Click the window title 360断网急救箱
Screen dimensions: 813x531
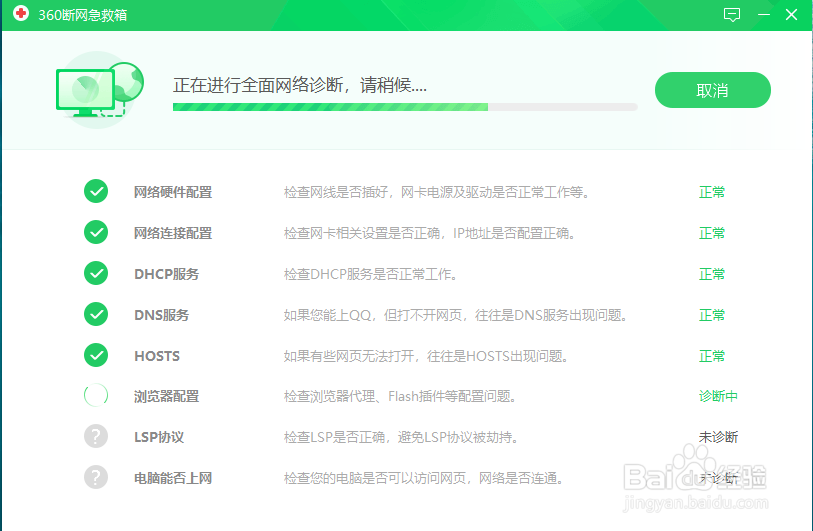tap(82, 15)
